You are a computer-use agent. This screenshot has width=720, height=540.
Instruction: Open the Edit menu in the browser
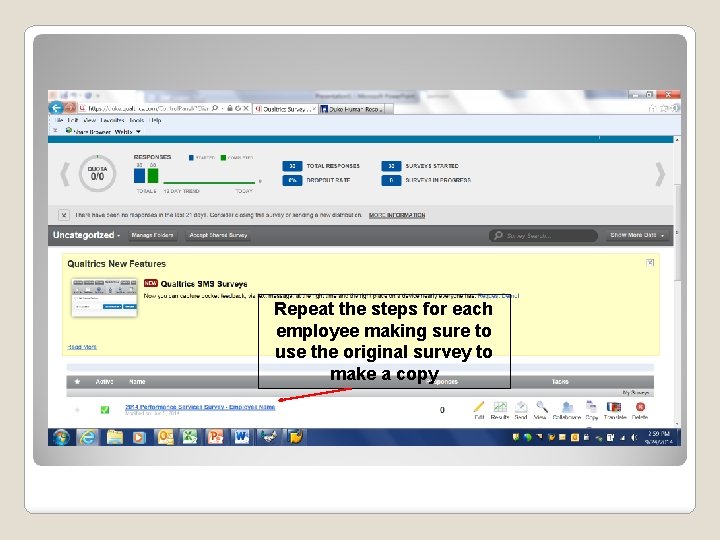pyautogui.click(x=73, y=120)
